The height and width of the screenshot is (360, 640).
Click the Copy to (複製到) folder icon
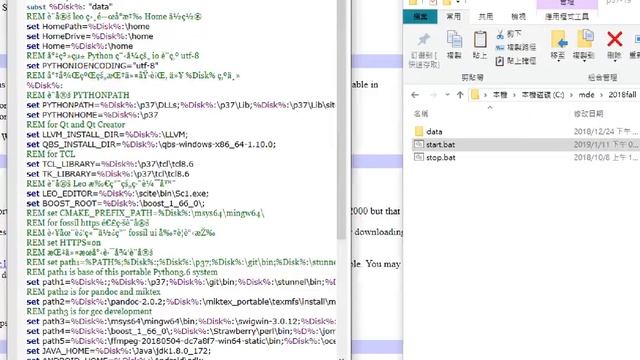[x=585, y=39]
